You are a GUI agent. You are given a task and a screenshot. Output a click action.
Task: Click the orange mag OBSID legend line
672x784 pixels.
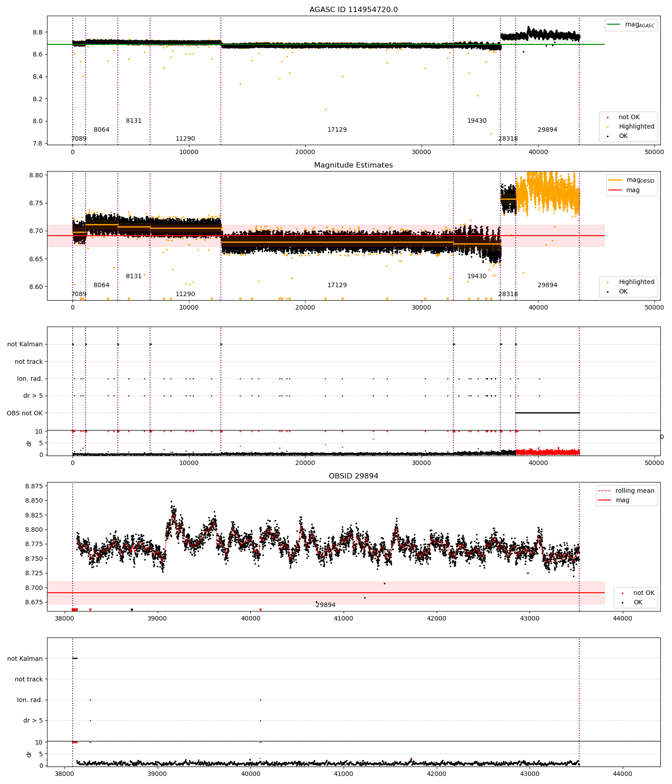point(615,180)
